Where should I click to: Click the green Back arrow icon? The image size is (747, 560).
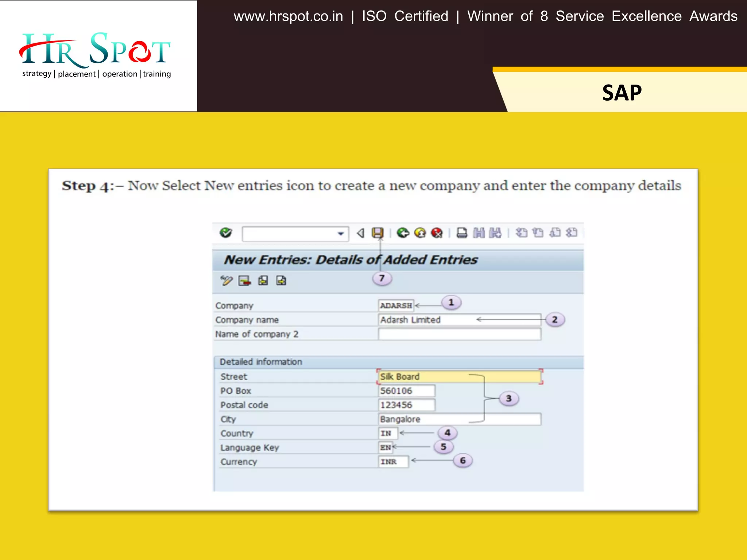(x=403, y=233)
